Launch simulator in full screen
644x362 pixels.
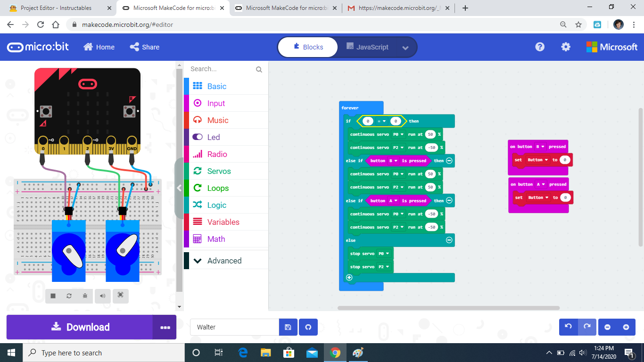point(121,296)
